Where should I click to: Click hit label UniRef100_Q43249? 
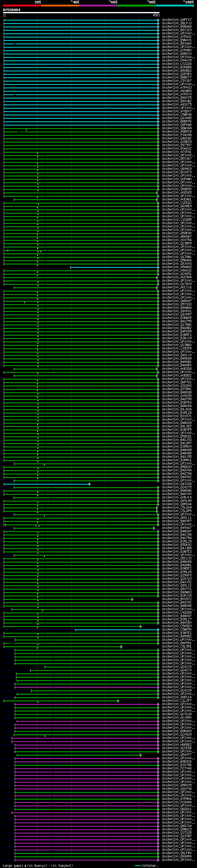coord(177,484)
